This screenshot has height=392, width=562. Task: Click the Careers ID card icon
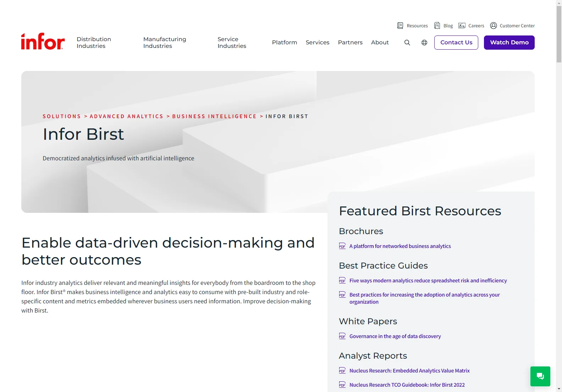coord(462,26)
